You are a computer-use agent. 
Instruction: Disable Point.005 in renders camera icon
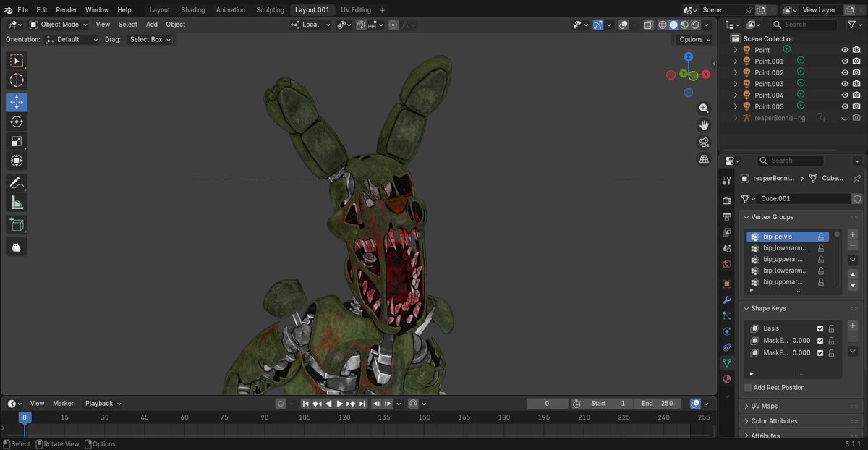tap(856, 106)
